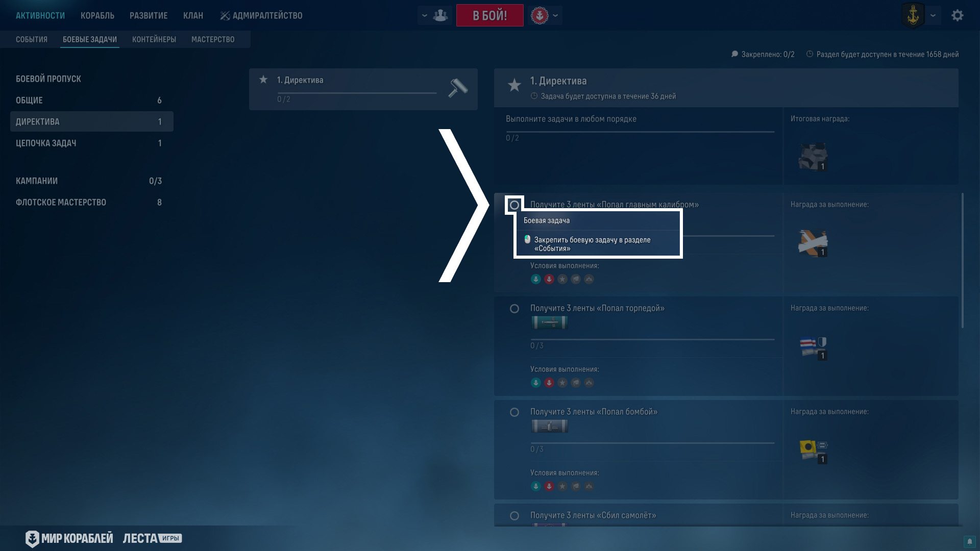The image size is (980, 551).
Task: Pin the «Попал главным калибром» task circle
Action: 514,205
